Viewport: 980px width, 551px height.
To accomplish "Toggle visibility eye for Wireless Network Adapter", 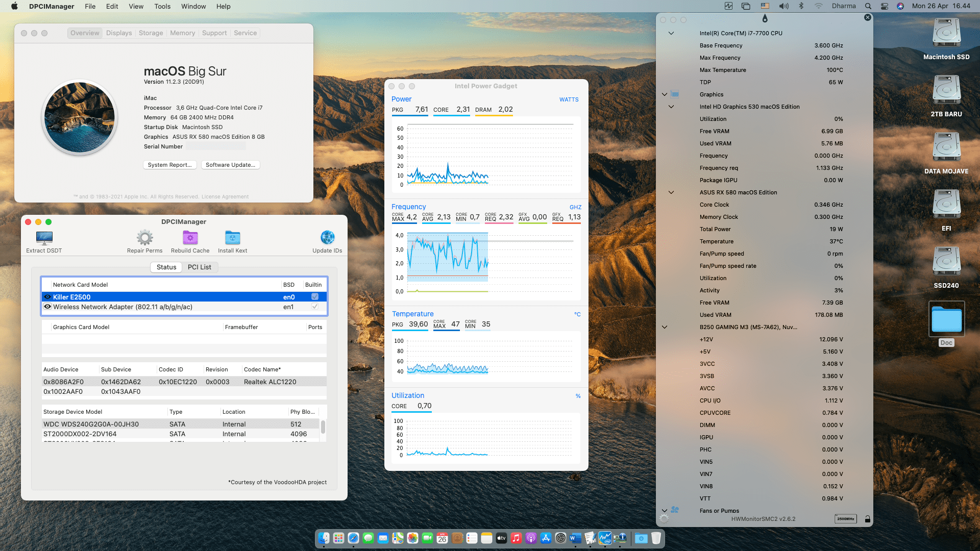I will click(x=47, y=307).
